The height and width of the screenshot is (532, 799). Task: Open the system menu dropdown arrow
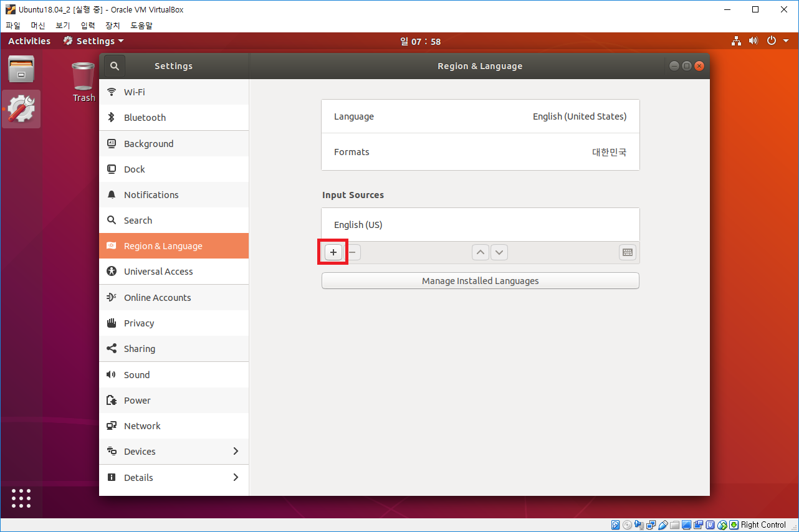point(786,41)
